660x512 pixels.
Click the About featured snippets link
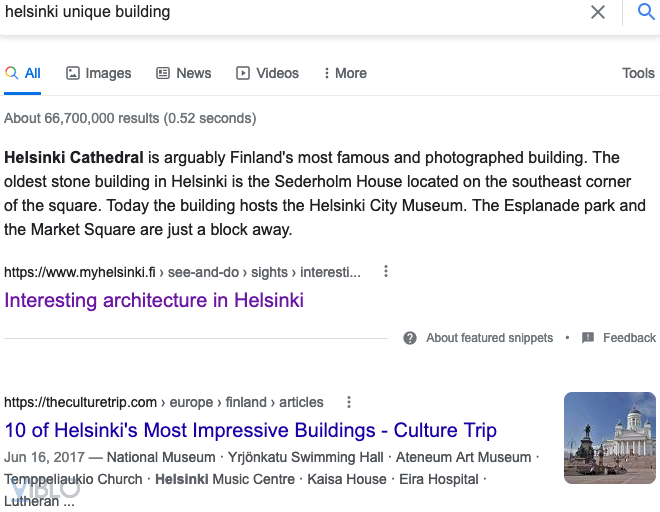pos(489,338)
